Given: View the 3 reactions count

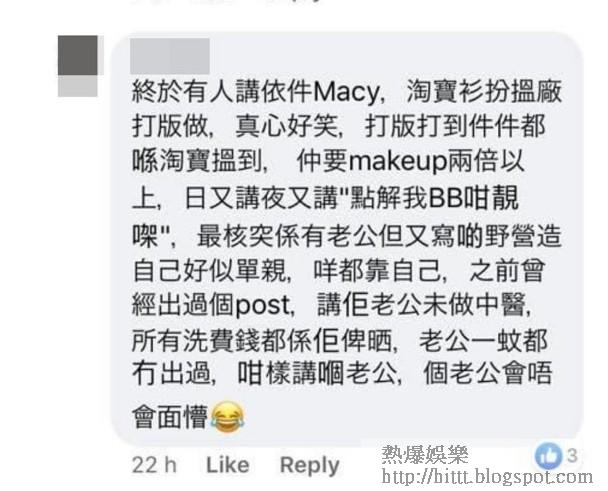Looking at the screenshot, I should 572,455.
